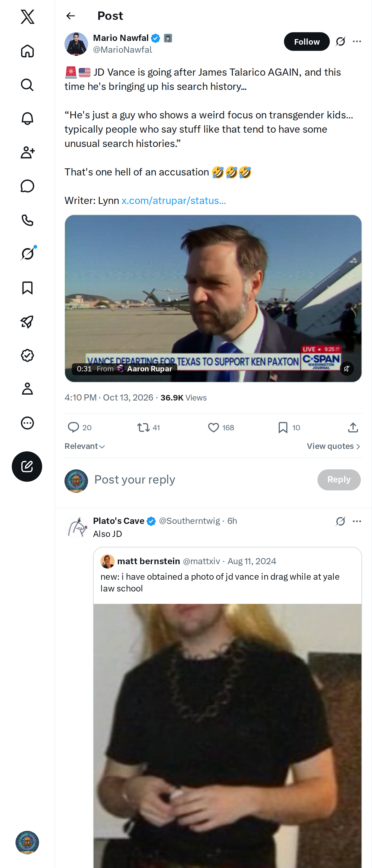
Task: Unmute the video sound toggle
Action: [x=347, y=369]
